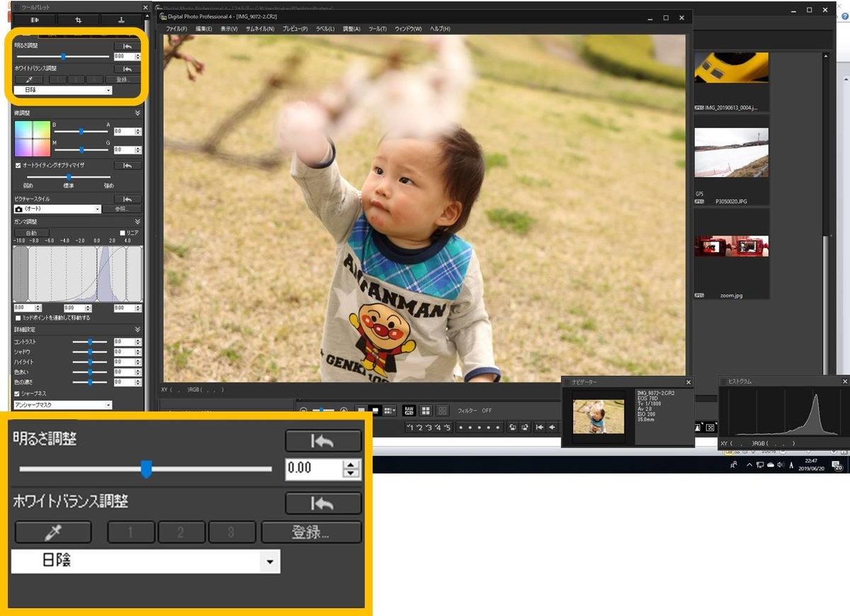The height and width of the screenshot is (616, 850).
Task: Open the アンシャープマスク dropdown
Action: [x=62, y=405]
